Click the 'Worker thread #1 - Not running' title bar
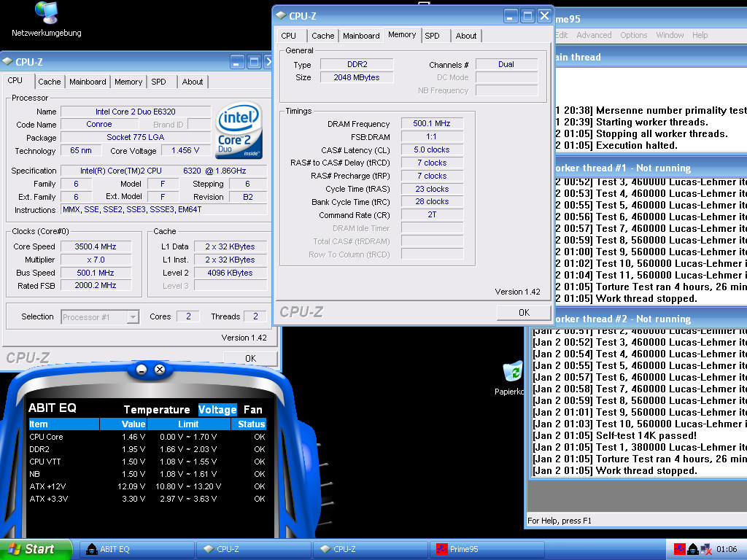747x560 pixels. click(x=650, y=168)
